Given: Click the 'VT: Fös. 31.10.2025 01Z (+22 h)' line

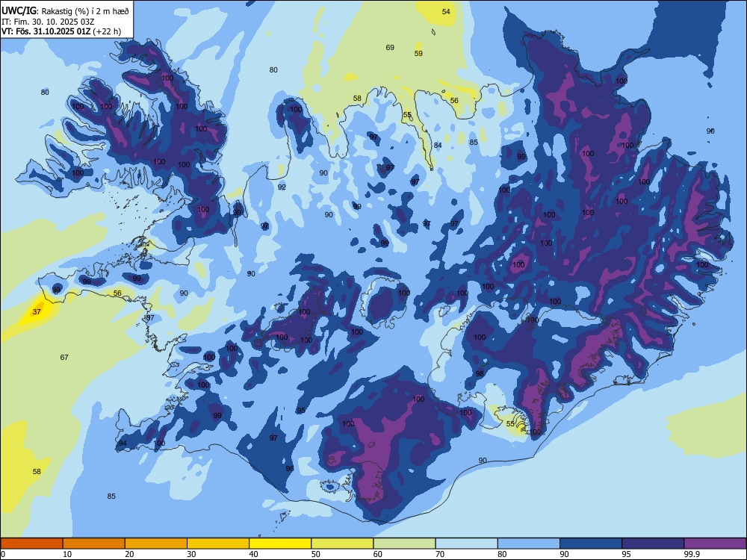Looking at the screenshot, I should pos(61,32).
